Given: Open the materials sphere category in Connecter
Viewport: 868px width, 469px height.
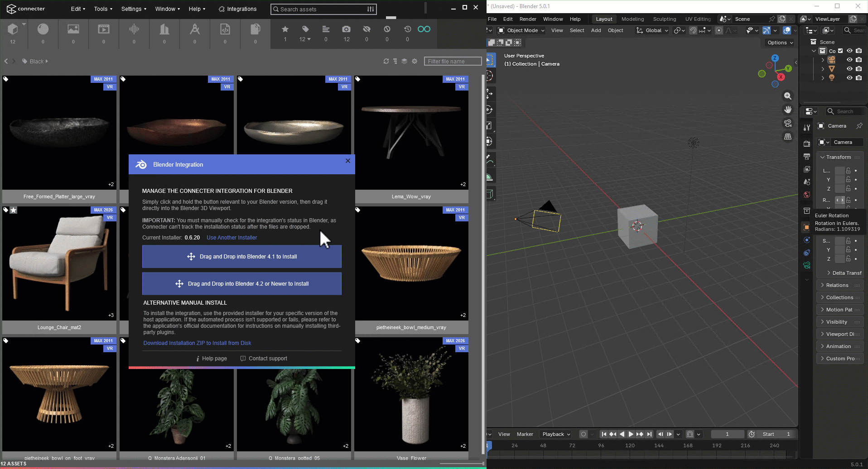Looking at the screenshot, I should tap(43, 29).
